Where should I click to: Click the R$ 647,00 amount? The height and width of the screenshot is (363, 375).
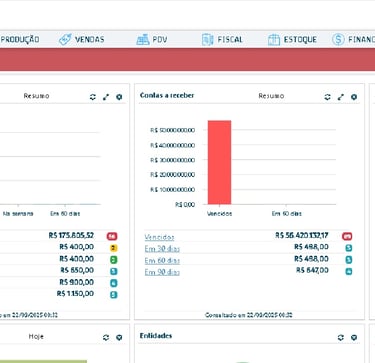[312, 270]
